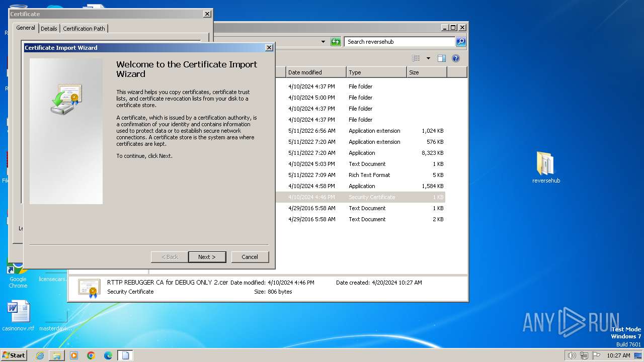The height and width of the screenshot is (362, 644).
Task: Click the RTTP REBUGGER CA file name
Action: [x=168, y=283]
